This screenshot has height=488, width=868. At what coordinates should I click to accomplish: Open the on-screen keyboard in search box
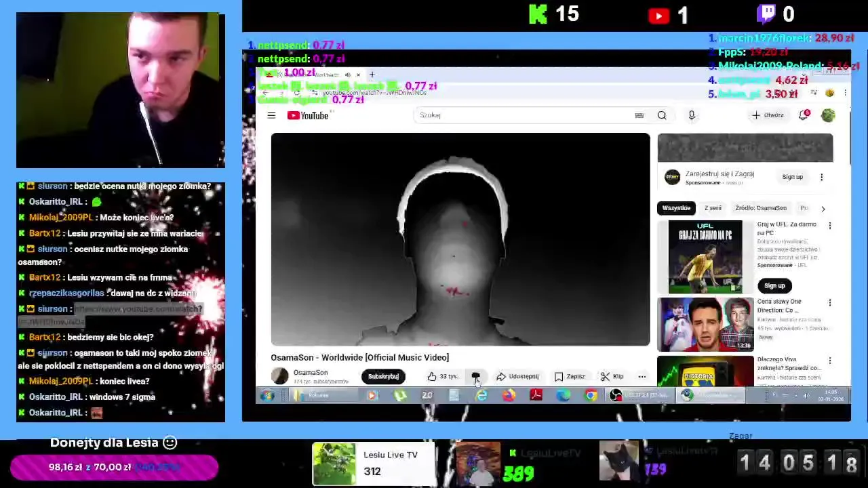(x=639, y=115)
